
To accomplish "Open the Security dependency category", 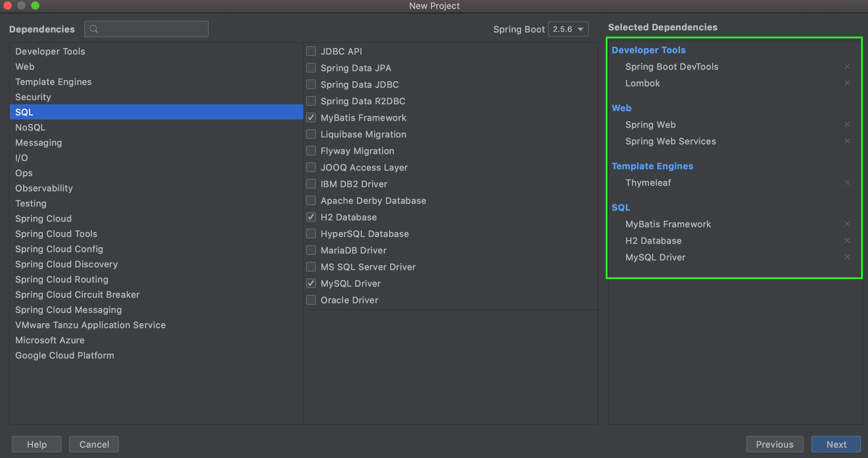I will (33, 97).
